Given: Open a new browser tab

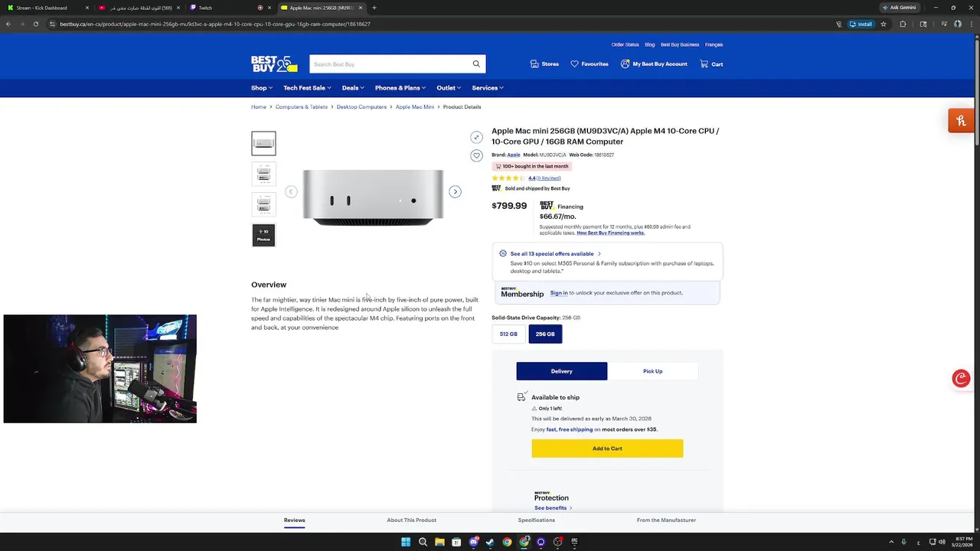Looking at the screenshot, I should [x=374, y=8].
